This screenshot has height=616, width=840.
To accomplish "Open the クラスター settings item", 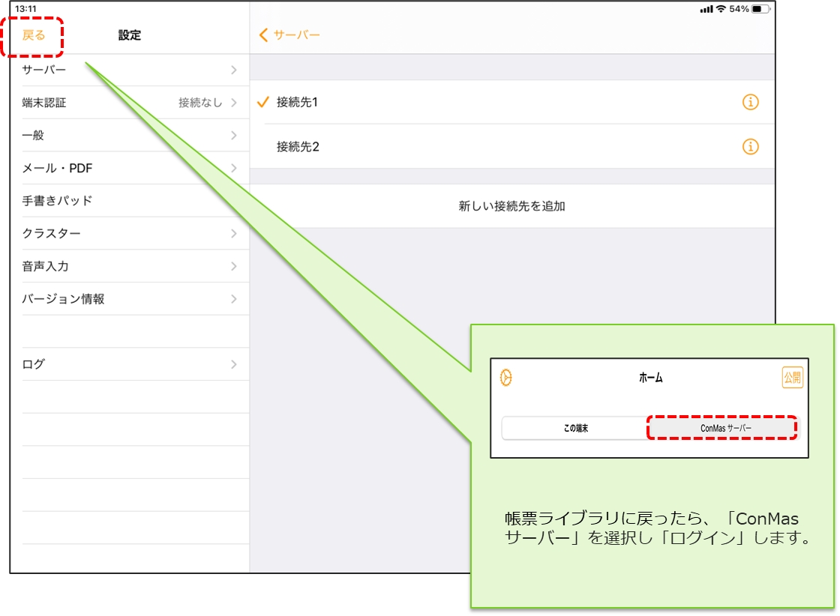I will [x=129, y=234].
